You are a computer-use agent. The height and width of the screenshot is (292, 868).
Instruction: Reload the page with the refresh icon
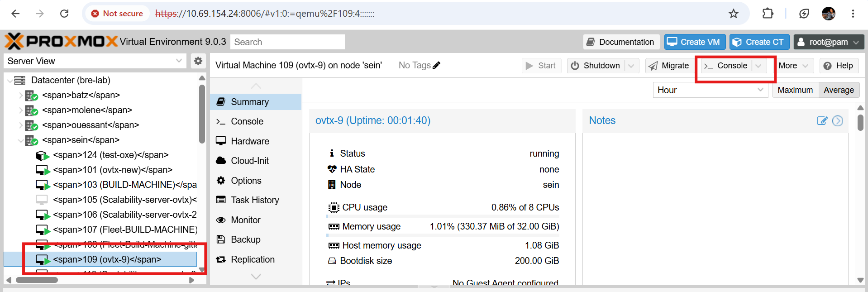coord(64,14)
